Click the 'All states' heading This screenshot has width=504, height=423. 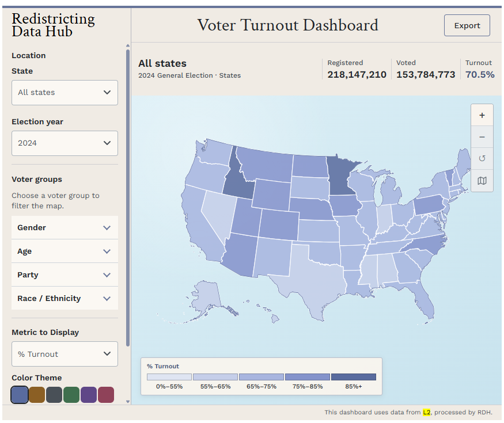click(162, 63)
